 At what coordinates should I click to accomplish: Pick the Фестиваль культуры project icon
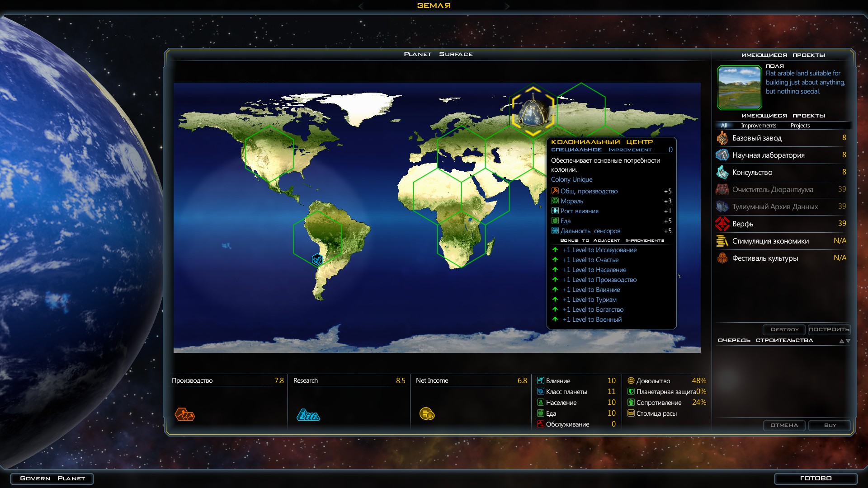pos(722,258)
